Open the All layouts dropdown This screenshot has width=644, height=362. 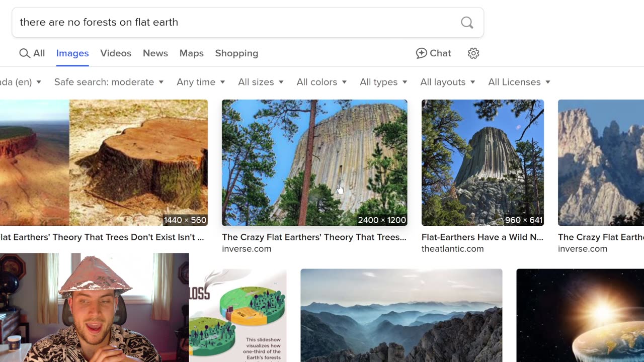tap(447, 82)
